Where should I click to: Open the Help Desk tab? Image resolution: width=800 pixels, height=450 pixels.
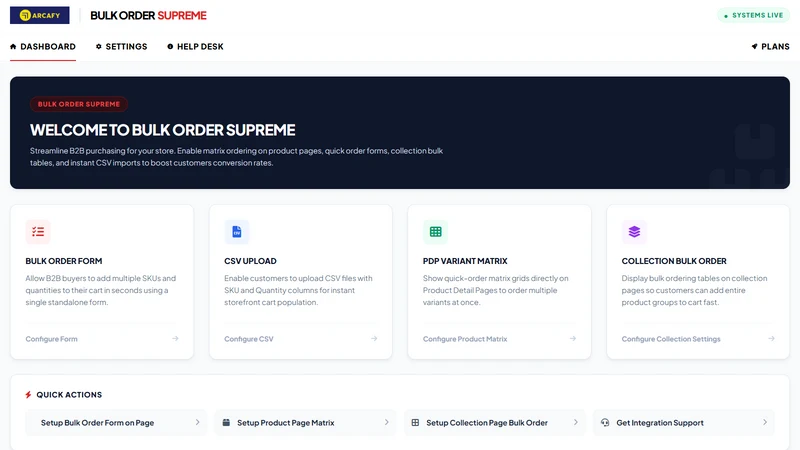(x=195, y=46)
